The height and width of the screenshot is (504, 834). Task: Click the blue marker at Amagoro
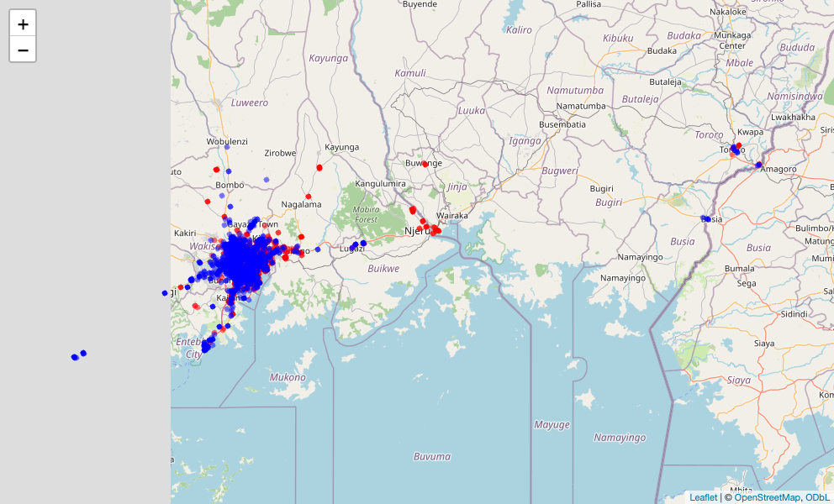click(758, 165)
